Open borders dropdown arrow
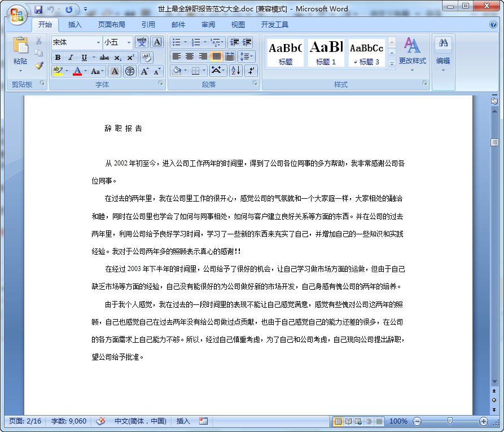 pos(204,71)
